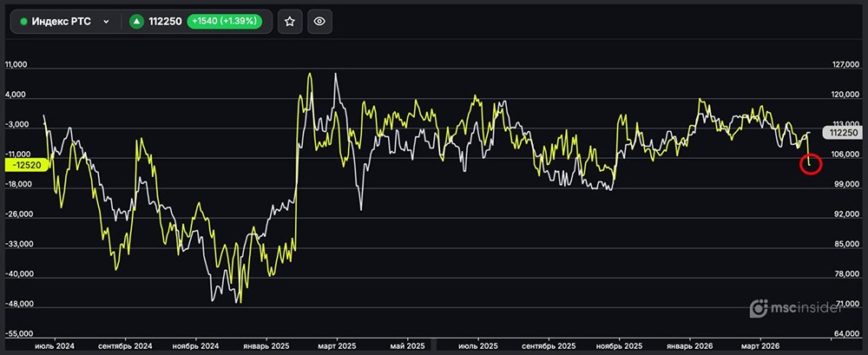Expand the Индекс РТС chevron arrow
Image resolution: width=868 pixels, height=355 pixels.
click(106, 22)
